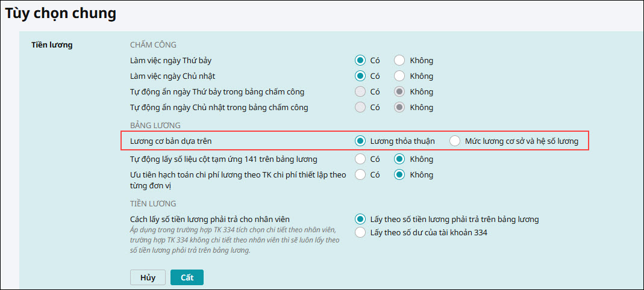The height and width of the screenshot is (290, 644).
Task: Enable 'Có' for Tự động ẩn ngày Thứ bảy
Action: [x=360, y=91]
